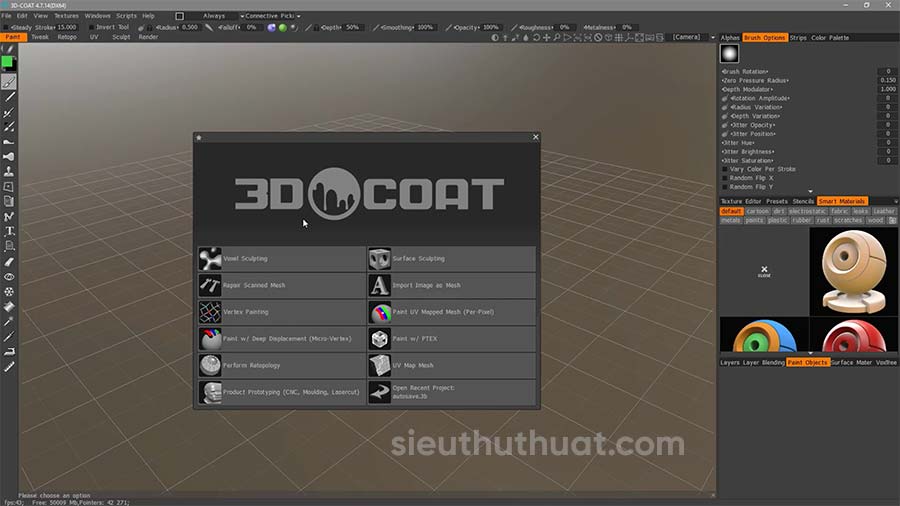Open the File menu
Image resolution: width=900 pixels, height=506 pixels.
coord(6,16)
